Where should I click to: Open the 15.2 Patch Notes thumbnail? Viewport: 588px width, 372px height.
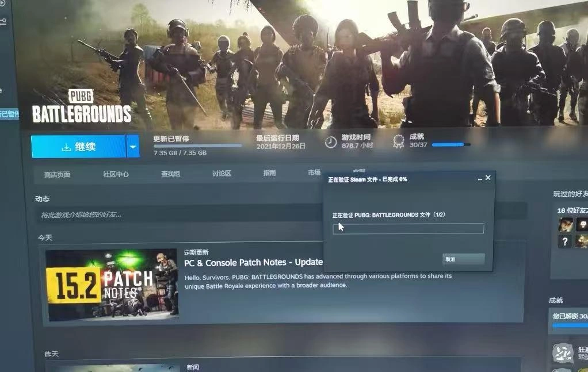point(112,285)
